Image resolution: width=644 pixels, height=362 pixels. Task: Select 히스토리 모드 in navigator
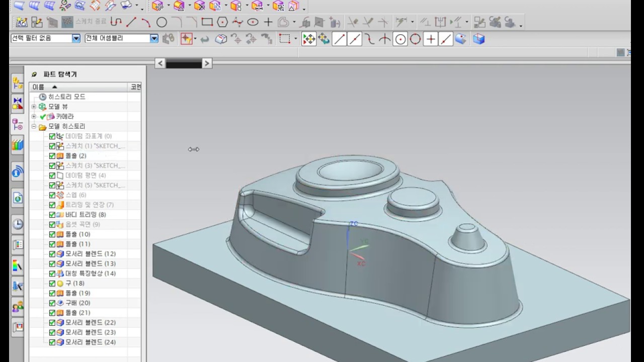(67, 97)
